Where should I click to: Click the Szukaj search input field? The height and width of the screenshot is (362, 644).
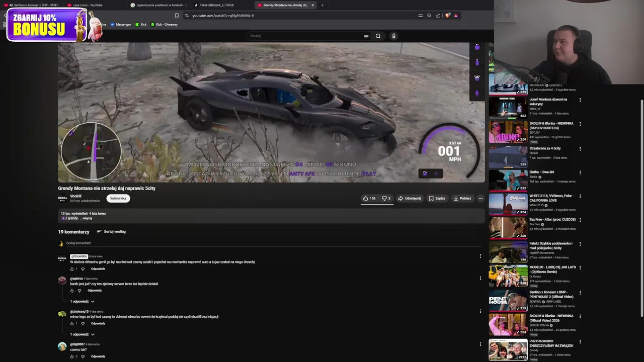(x=304, y=36)
